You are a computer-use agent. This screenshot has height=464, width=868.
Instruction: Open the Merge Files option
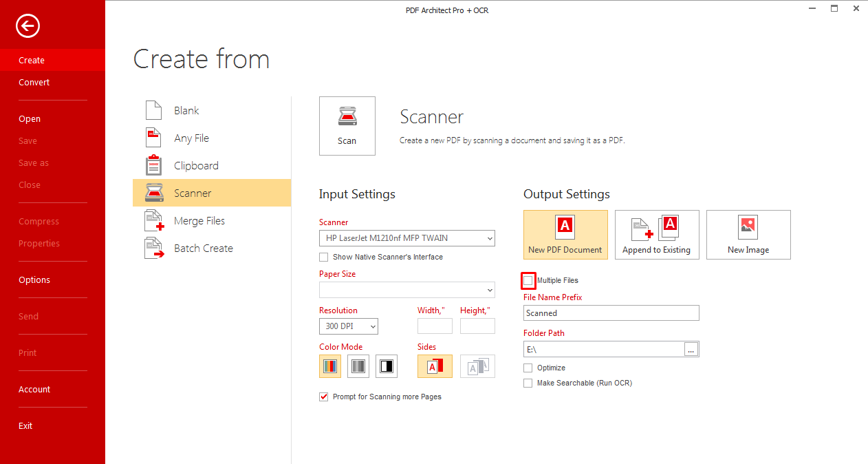click(x=212, y=220)
